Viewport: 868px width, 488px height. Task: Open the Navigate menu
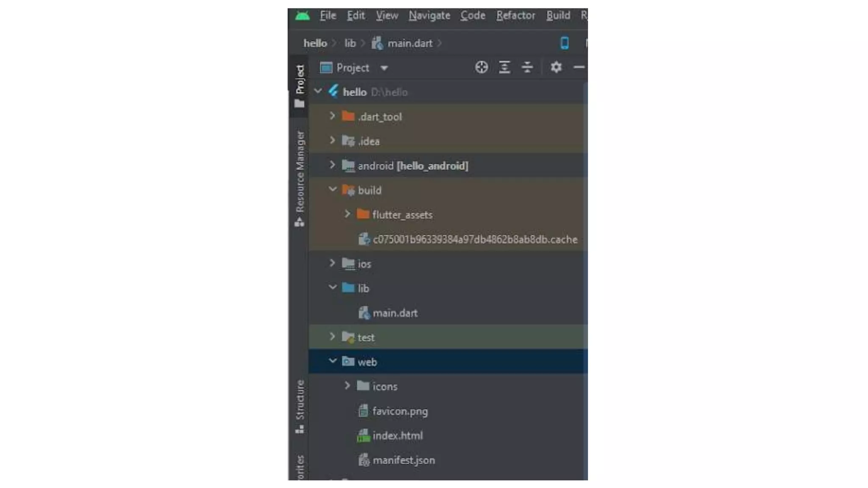tap(429, 16)
